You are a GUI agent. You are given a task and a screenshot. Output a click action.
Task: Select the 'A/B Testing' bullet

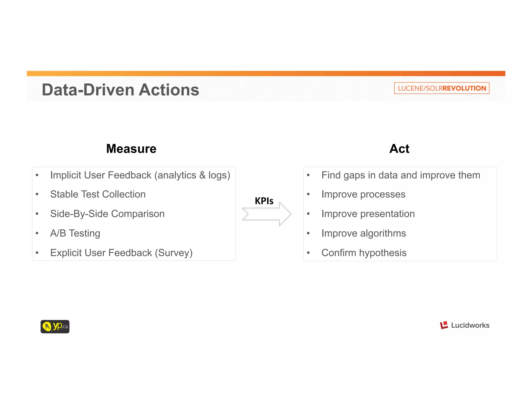(75, 233)
